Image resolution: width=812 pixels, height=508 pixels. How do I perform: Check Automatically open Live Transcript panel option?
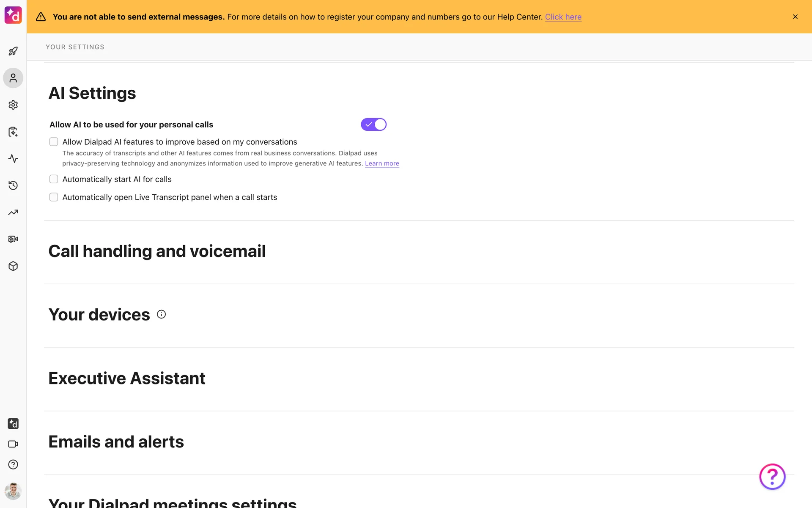point(54,197)
